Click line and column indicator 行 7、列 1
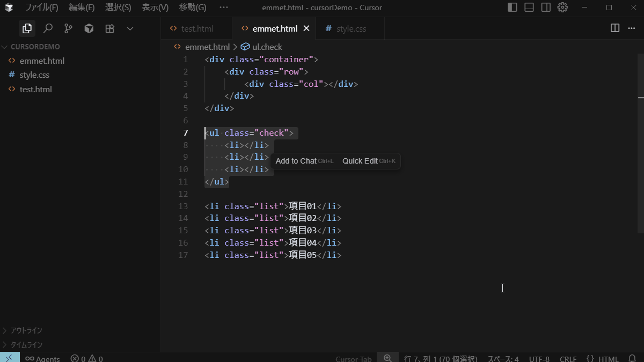 coord(441,358)
